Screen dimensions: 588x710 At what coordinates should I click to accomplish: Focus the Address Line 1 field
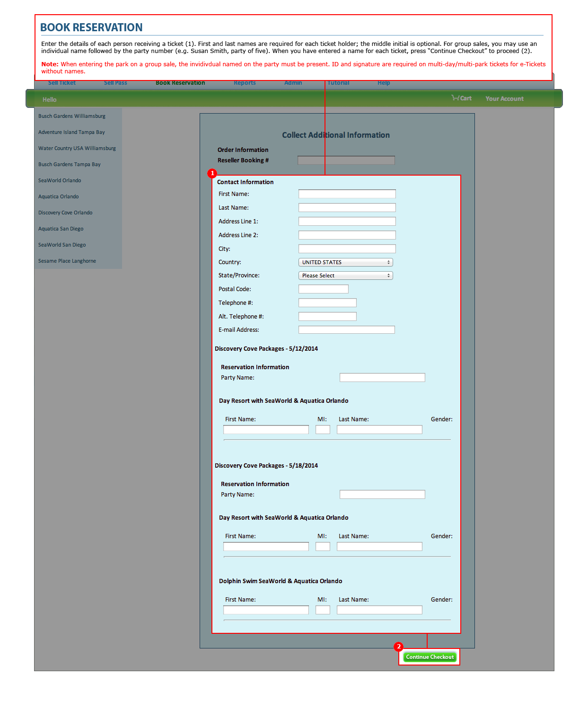click(x=347, y=222)
